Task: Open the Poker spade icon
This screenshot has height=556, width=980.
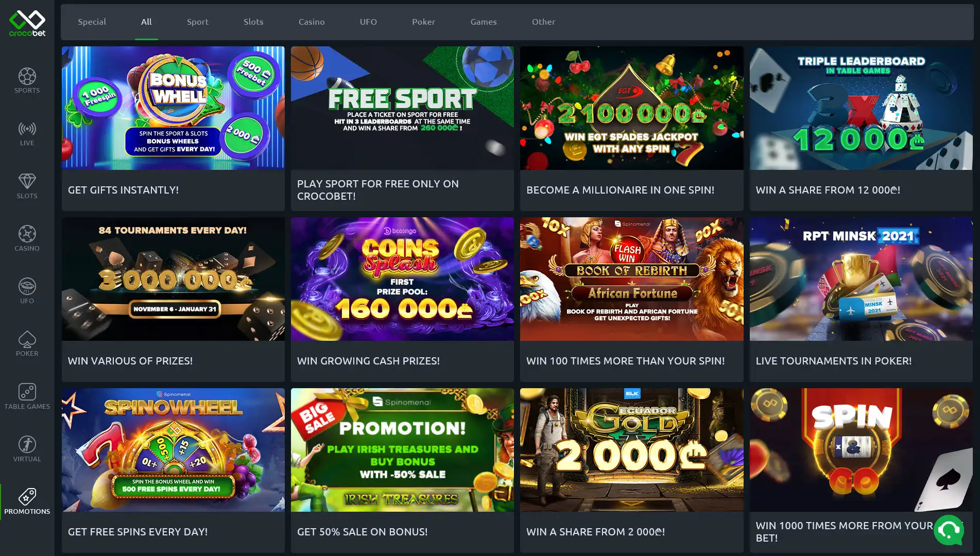Action: click(x=27, y=343)
